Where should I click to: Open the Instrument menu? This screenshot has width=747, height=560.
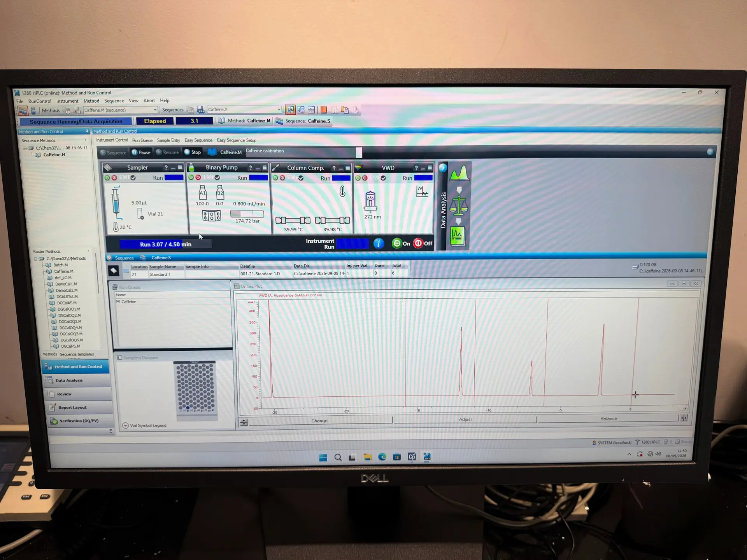click(67, 101)
